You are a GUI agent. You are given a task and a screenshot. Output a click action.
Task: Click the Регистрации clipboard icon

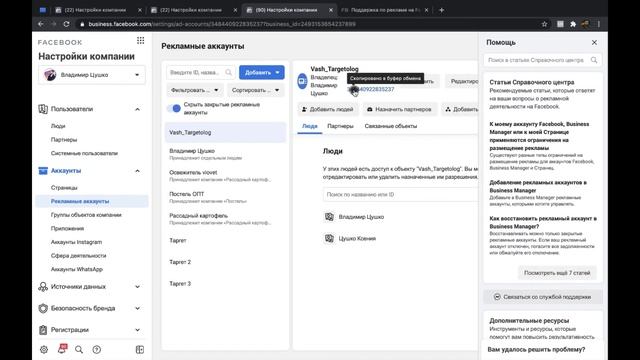click(x=43, y=330)
